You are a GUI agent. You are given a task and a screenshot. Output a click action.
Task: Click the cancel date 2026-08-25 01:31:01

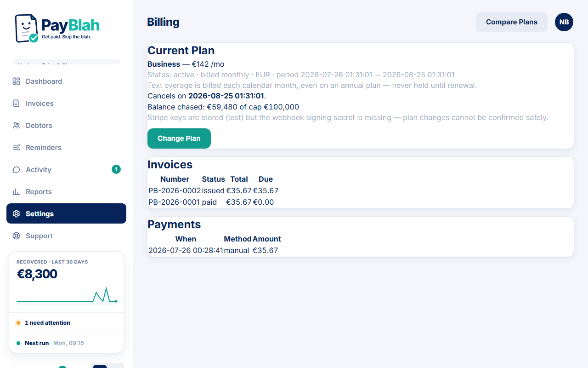click(x=226, y=96)
